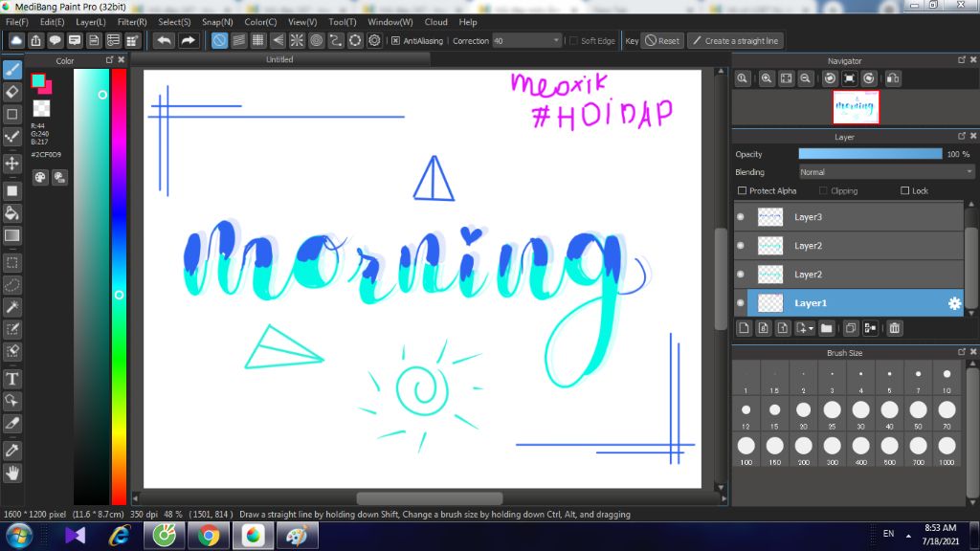Viewport: 980px width, 551px height.
Task: Select the Rectangle select tool
Action: point(11,263)
